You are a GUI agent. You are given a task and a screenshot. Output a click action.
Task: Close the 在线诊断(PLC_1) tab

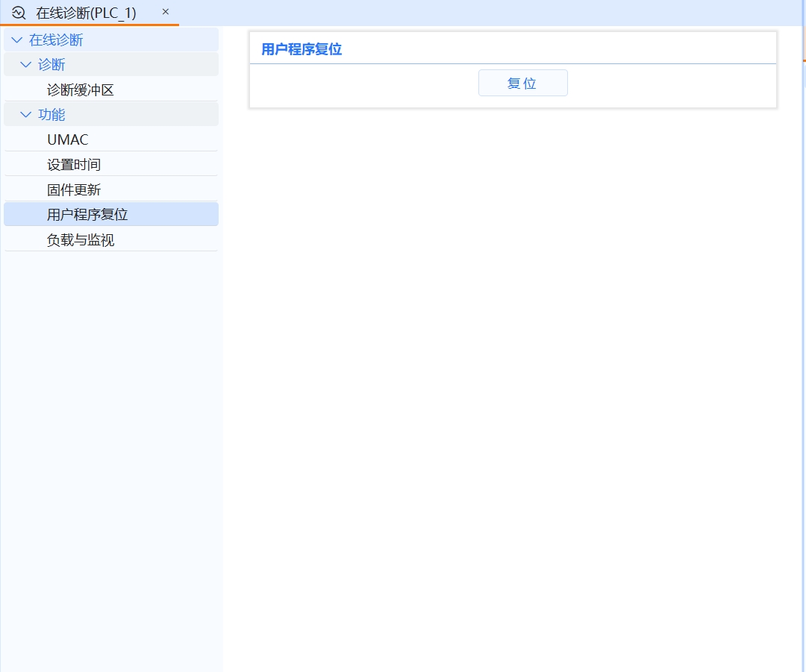tap(165, 12)
